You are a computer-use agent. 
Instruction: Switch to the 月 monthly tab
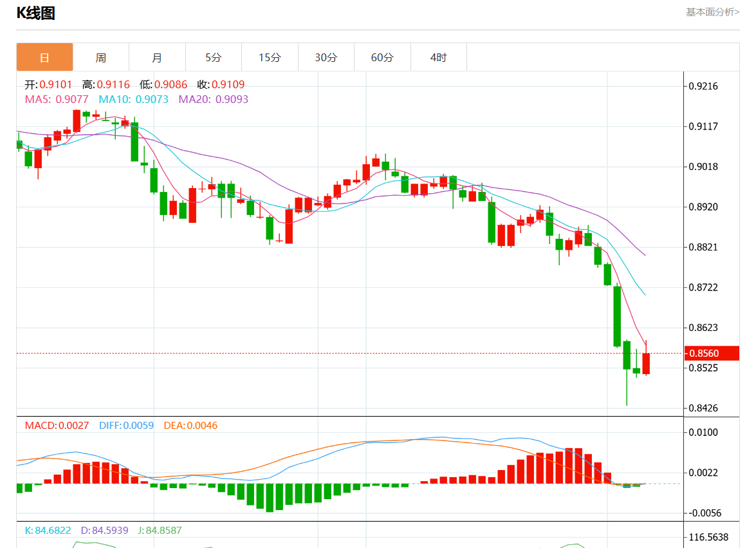pyautogui.click(x=157, y=57)
